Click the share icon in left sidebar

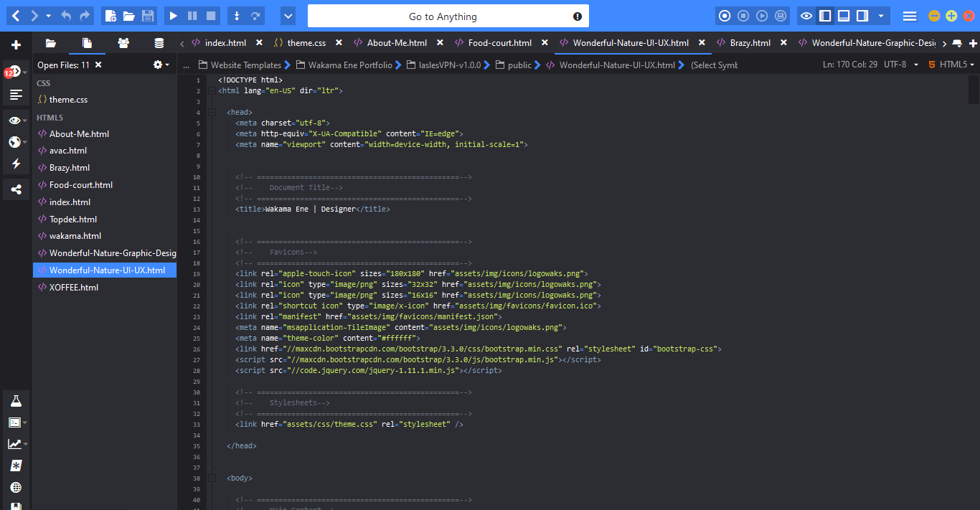tap(16, 189)
